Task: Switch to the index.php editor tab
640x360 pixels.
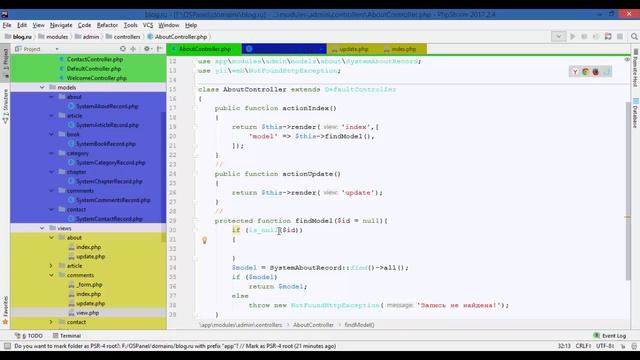Action: click(400, 49)
